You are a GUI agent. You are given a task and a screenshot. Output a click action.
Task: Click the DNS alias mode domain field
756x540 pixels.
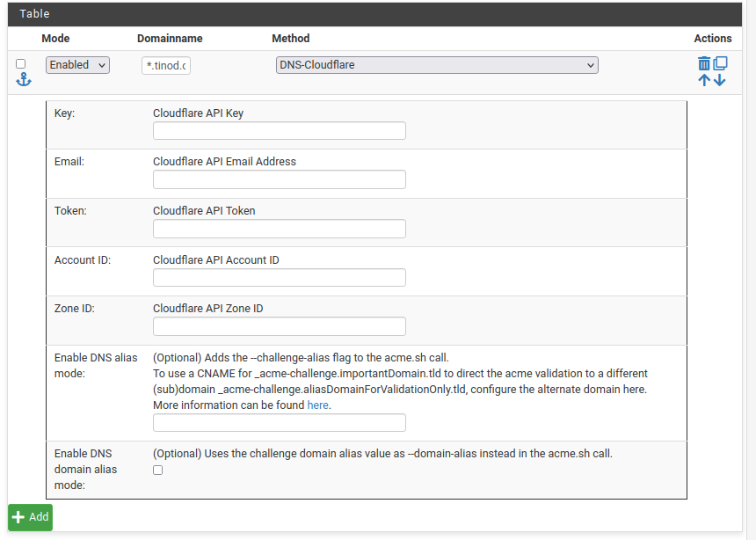[x=279, y=423]
